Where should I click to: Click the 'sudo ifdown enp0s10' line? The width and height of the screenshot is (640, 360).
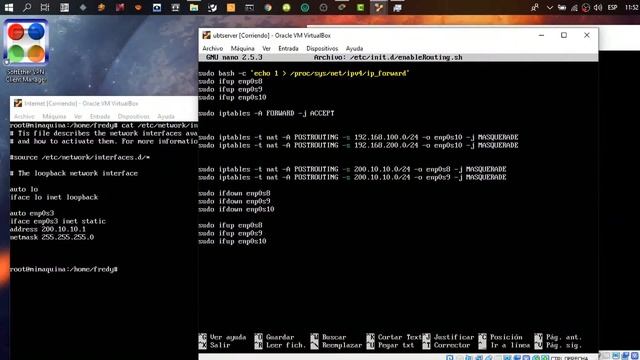coord(236,209)
